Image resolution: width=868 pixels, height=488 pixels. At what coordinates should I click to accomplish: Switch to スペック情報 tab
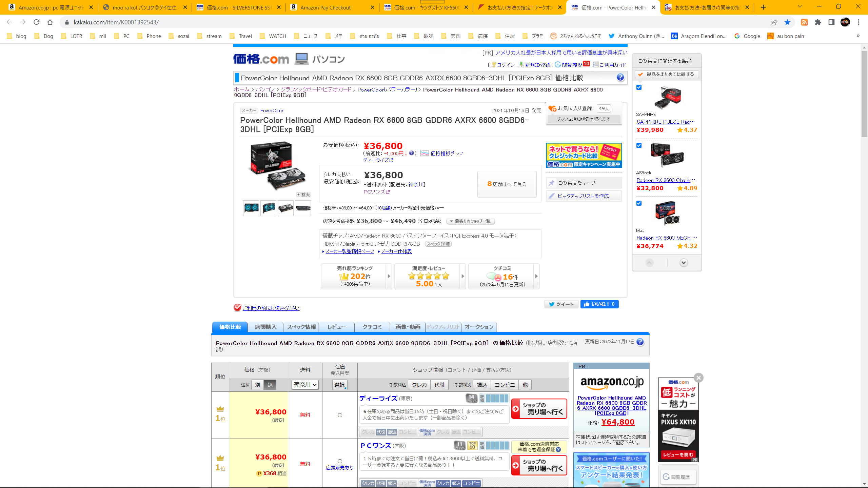pos(301,327)
